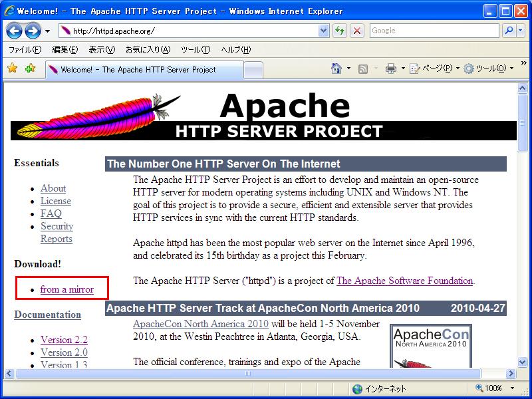Click the ApacheCon North America 2010 image
532x399 pixels.
coord(431,346)
